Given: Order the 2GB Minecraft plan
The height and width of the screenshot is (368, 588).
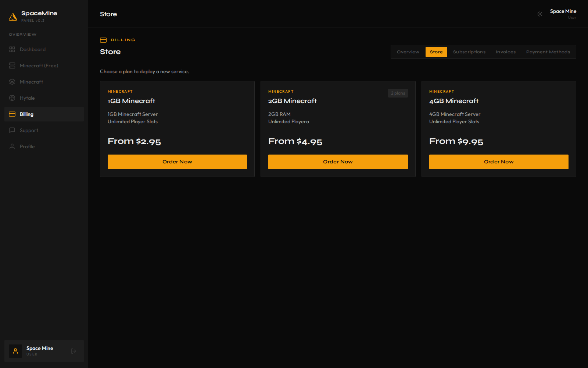Looking at the screenshot, I should click(338, 162).
